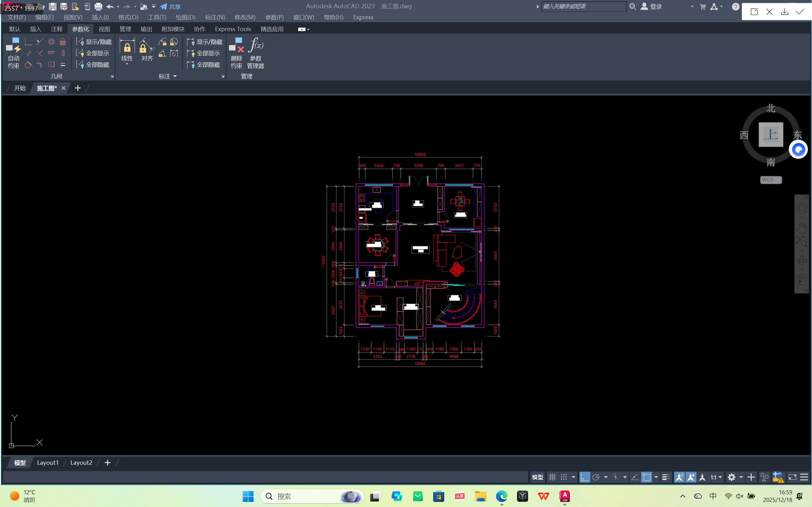Expand the 标注 panel dropdown arrow
812x507 pixels.
click(x=175, y=77)
